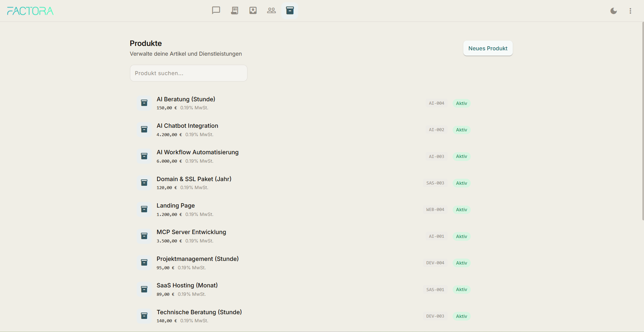This screenshot has height=332, width=644.
Task: Select the products archive box tab
Action: point(290,10)
